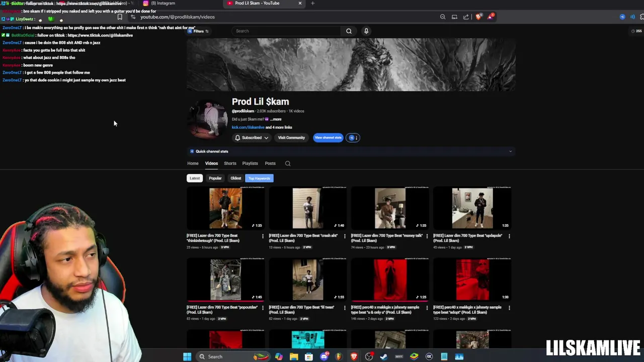Click the Prod Lil $kam channel avatar
This screenshot has width=644, height=362.
pos(208,119)
